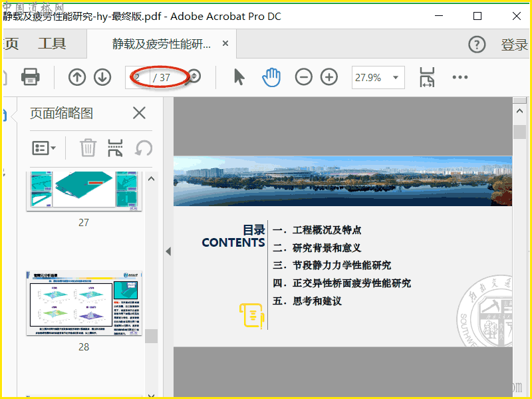532x399 pixels.
Task: Click thumbnail page number 27 label
Action: (x=84, y=222)
